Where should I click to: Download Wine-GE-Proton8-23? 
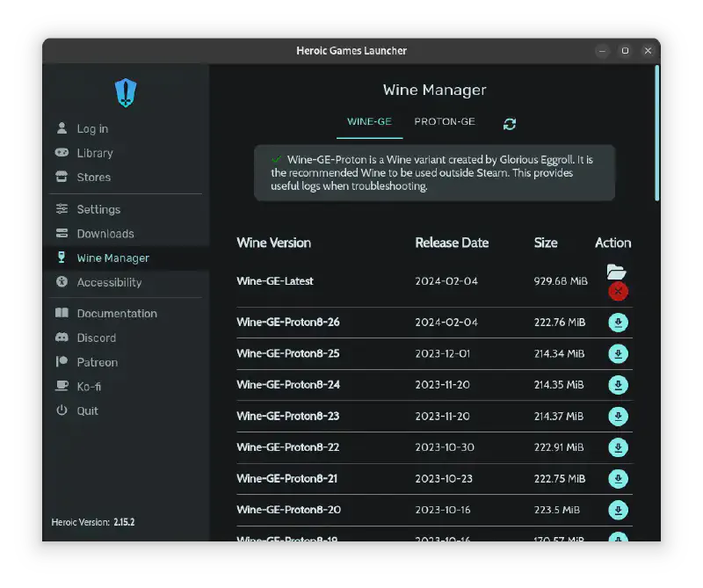pos(619,417)
